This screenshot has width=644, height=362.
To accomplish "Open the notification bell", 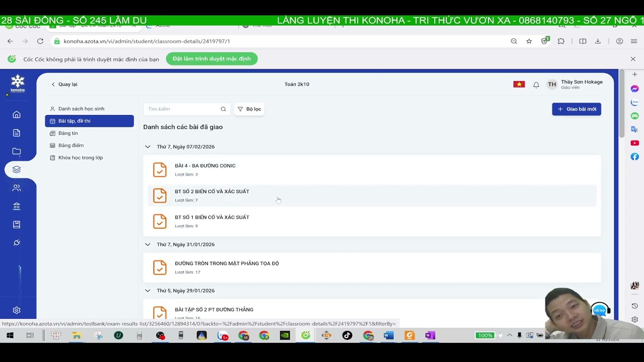I will point(536,84).
